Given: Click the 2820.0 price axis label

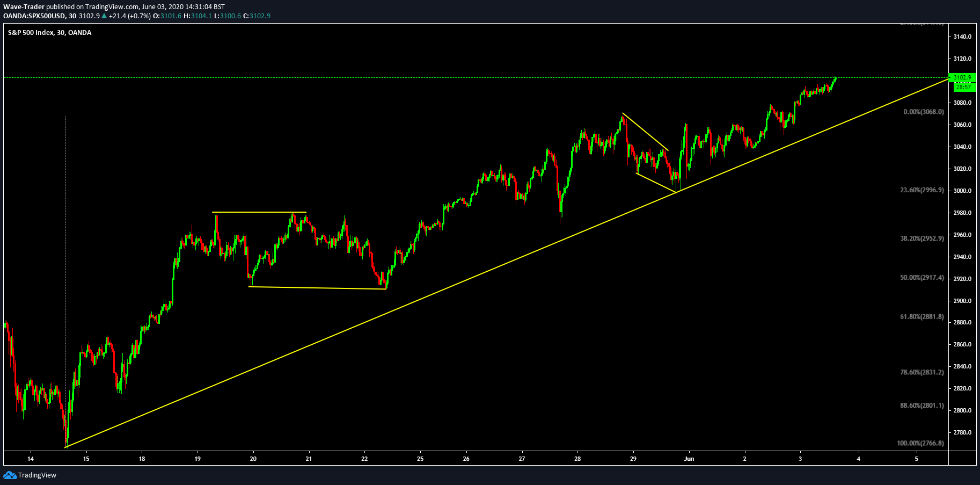Looking at the screenshot, I should tap(963, 388).
